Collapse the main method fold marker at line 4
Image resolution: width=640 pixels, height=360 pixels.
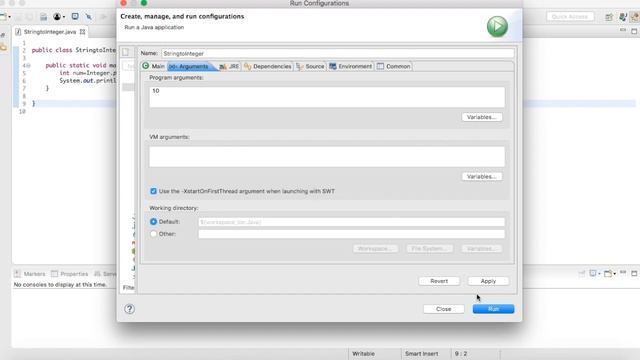coord(29,65)
